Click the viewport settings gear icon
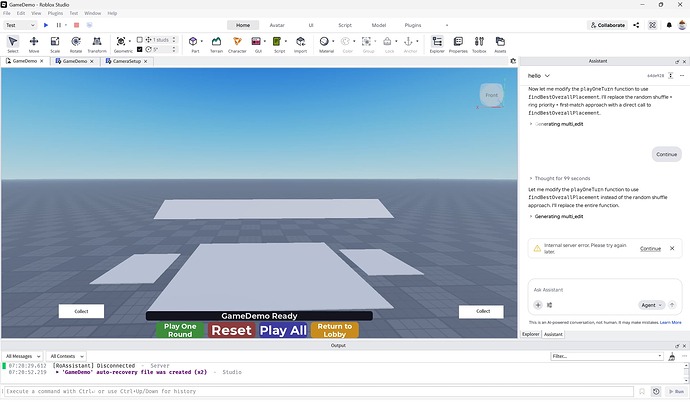 click(x=513, y=61)
